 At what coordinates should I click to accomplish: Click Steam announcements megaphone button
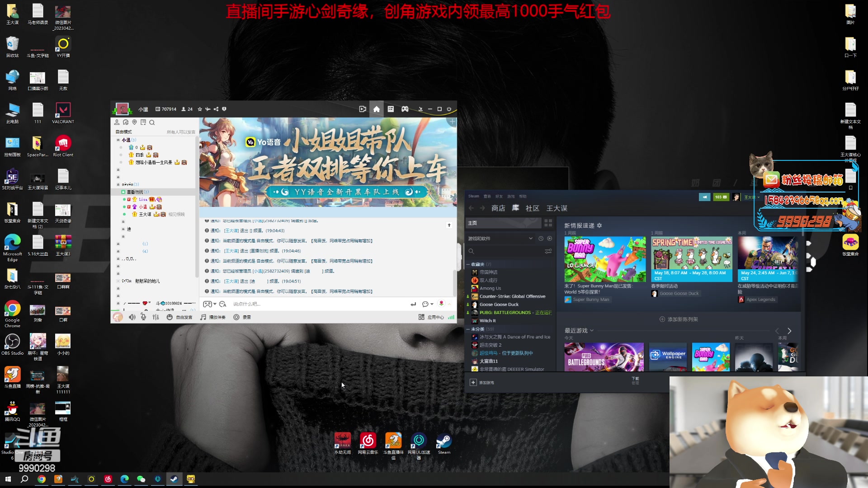(705, 197)
